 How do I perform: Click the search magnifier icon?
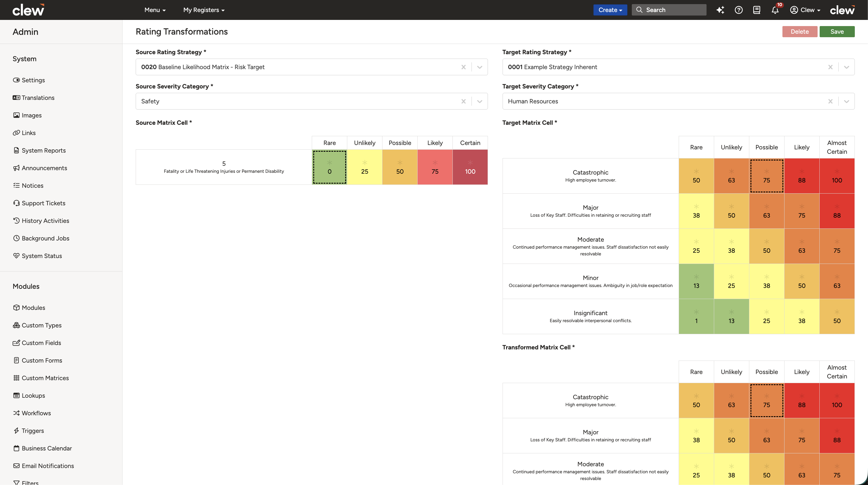click(x=639, y=10)
